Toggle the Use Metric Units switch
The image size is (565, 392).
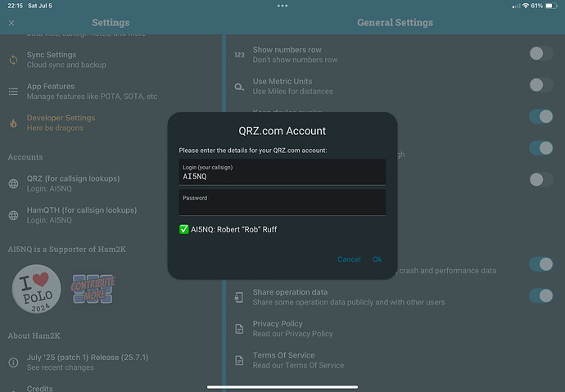coord(541,85)
